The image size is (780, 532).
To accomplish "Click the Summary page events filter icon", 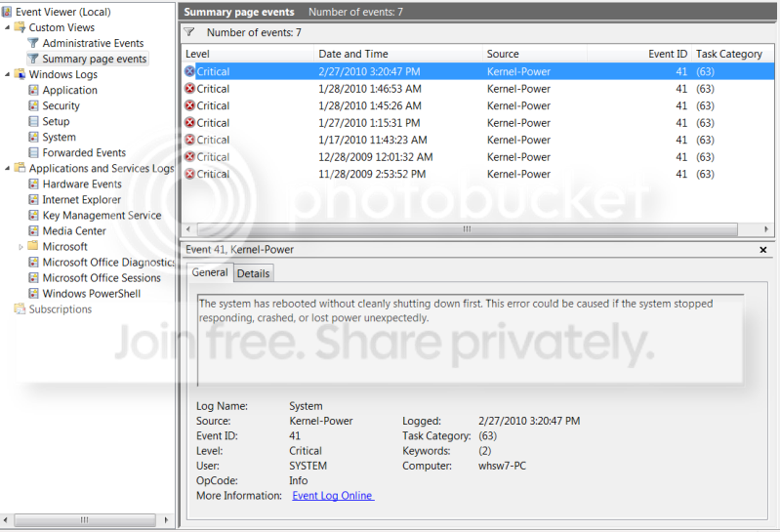I will click(x=33, y=59).
